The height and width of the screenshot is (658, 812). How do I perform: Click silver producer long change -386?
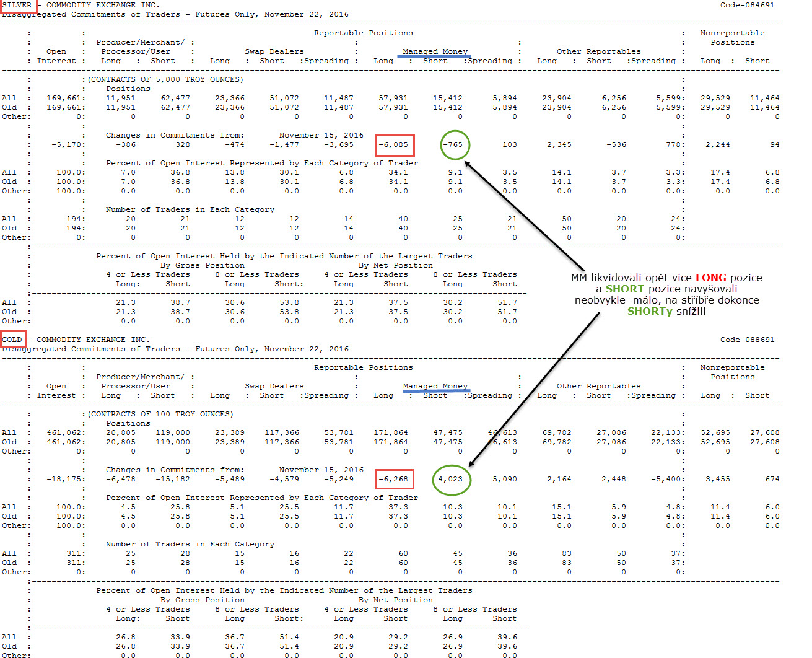coord(125,144)
